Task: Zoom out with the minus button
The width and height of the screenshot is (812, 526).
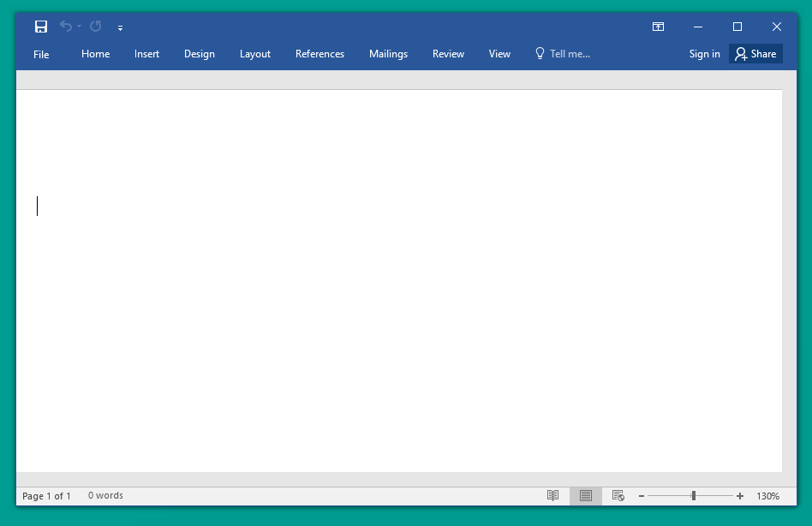Action: click(x=641, y=496)
